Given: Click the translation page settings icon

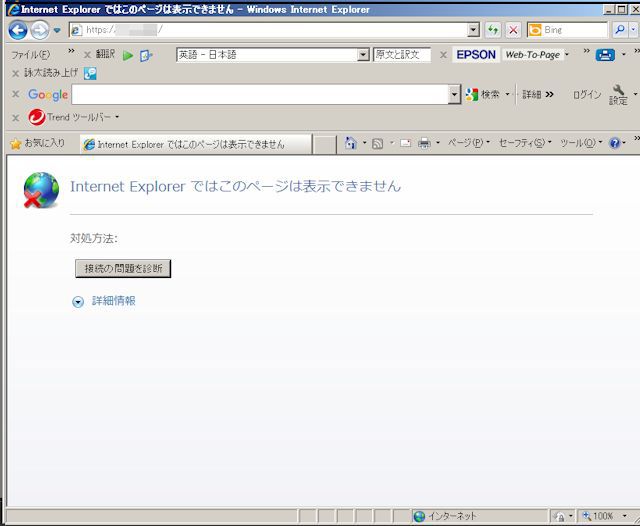Looking at the screenshot, I should pos(146,55).
